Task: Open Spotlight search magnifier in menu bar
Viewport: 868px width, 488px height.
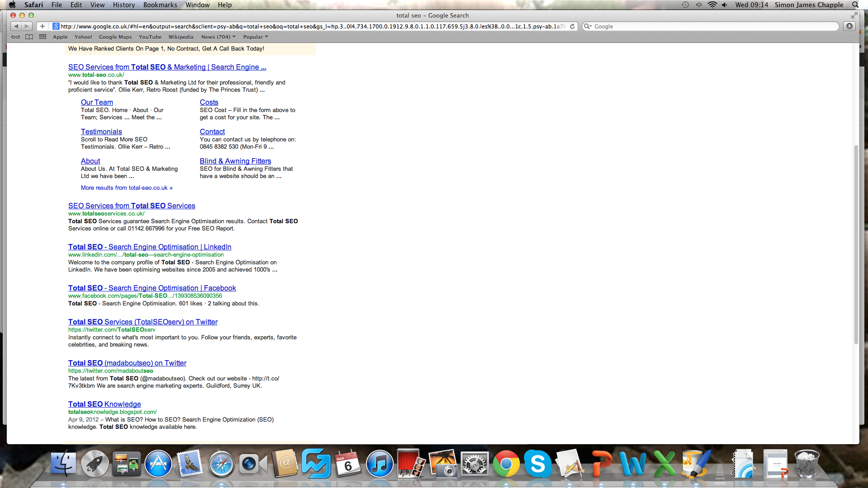Action: [855, 5]
